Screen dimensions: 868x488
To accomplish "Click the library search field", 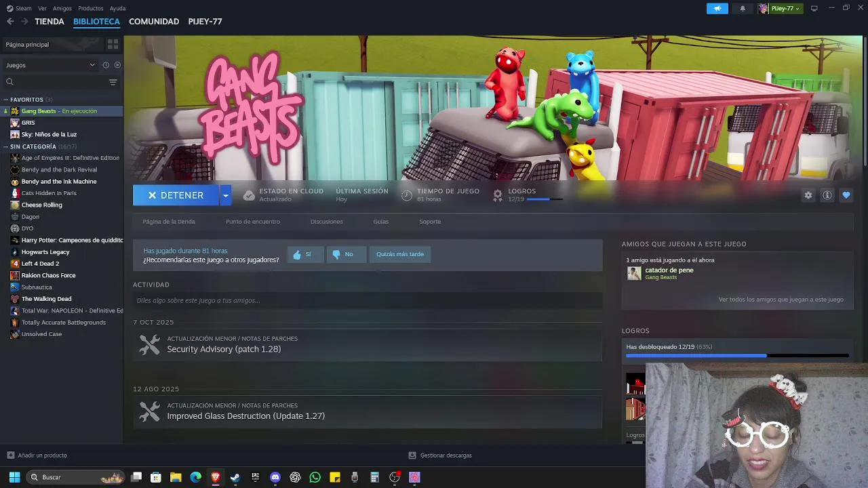I will tap(56, 82).
